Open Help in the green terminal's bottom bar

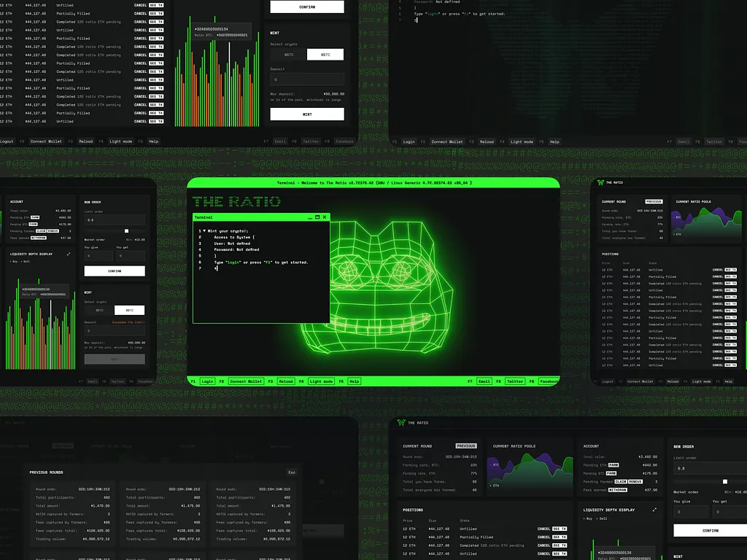(x=355, y=381)
